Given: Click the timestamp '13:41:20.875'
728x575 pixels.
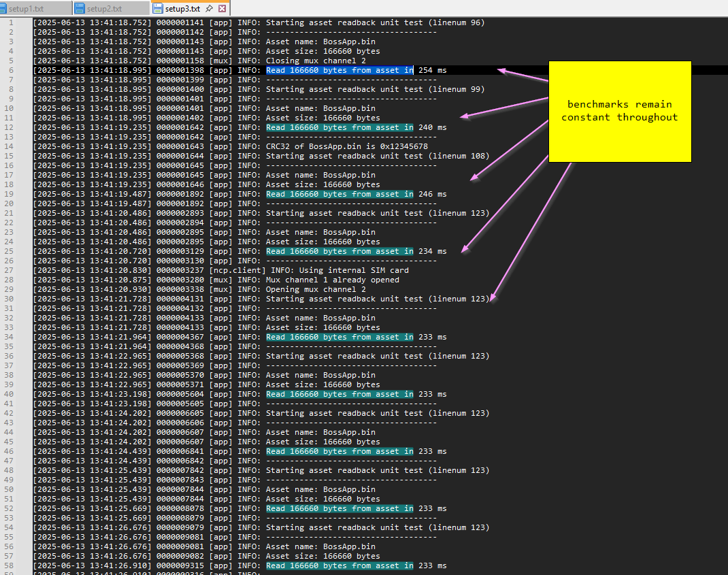Looking at the screenshot, I should pos(119,280).
